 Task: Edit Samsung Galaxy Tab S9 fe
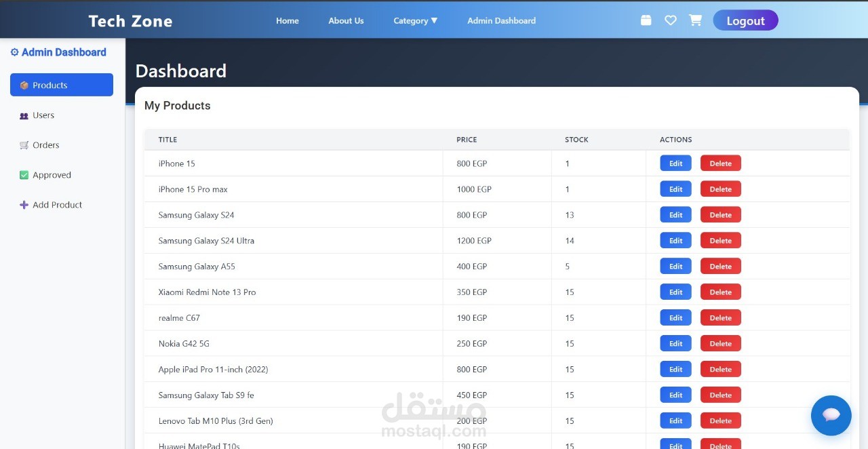coord(675,395)
